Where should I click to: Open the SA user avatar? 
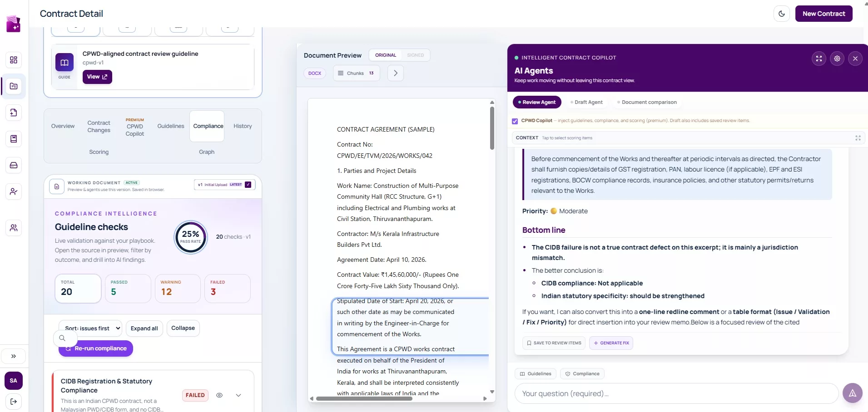(14, 381)
